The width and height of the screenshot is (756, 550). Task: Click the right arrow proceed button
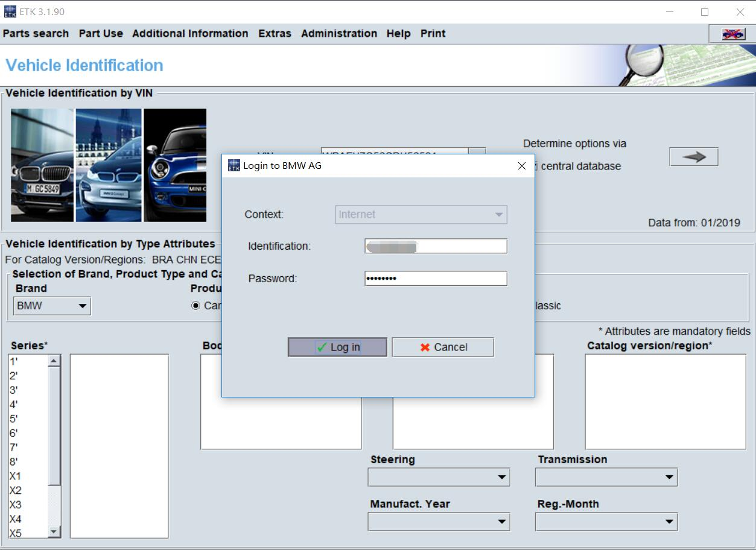[694, 157]
